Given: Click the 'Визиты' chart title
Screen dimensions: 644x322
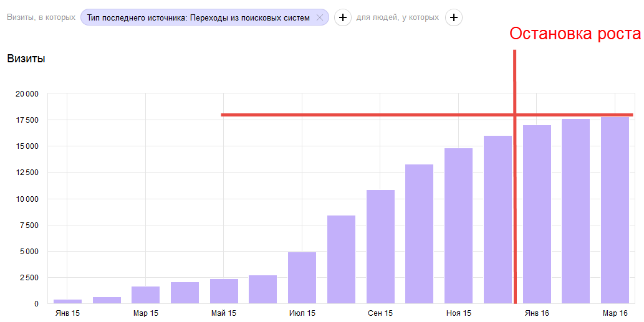Looking at the screenshot, I should point(26,59).
